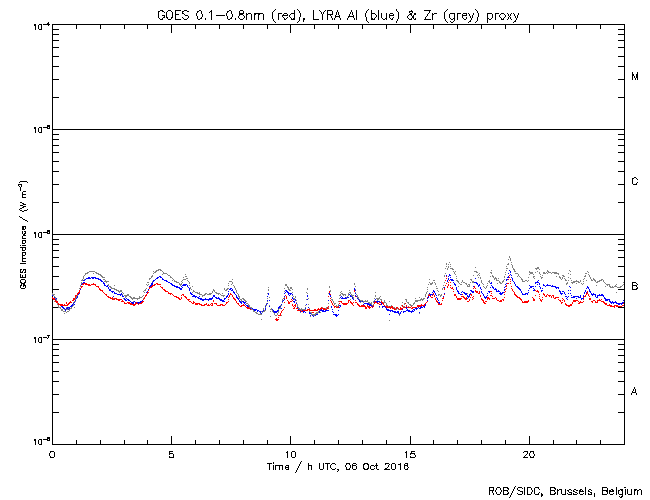Click the bottom y-axis label 10⁻⁸
650x500 pixels.
click(x=40, y=442)
